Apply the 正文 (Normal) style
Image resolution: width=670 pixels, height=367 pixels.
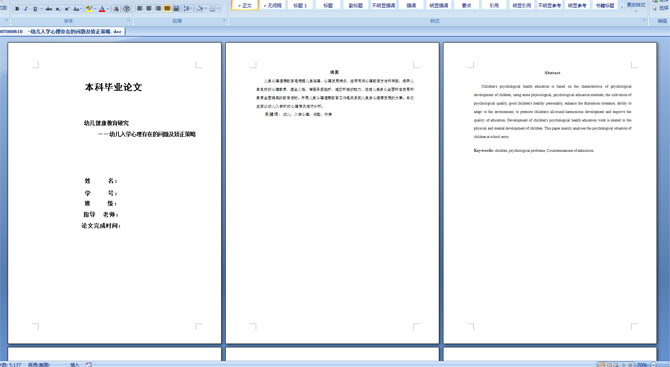click(x=245, y=5)
